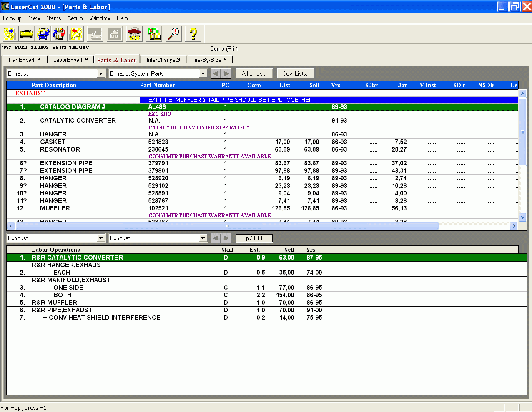Select EXTENSION PIPE part number 379791

coord(262,163)
